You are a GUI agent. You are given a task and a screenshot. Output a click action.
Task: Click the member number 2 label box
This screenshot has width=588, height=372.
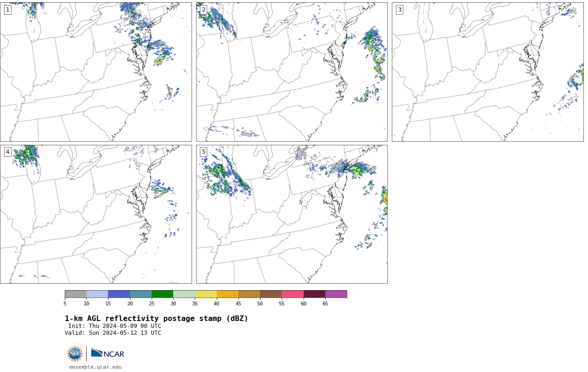(x=204, y=10)
